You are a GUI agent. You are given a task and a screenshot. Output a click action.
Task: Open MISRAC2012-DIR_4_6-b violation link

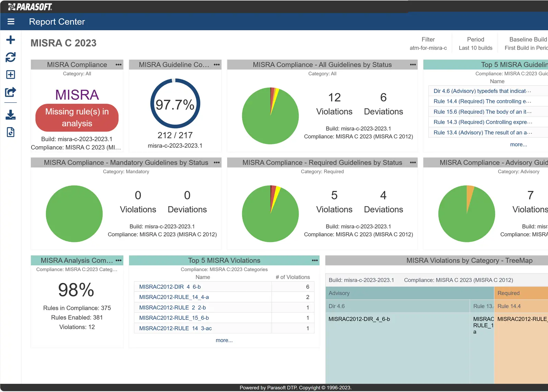[170, 287]
